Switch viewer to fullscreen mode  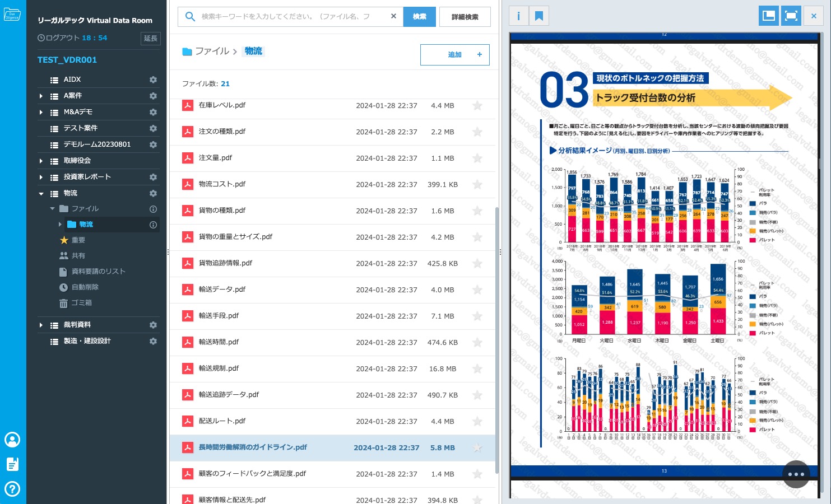791,16
